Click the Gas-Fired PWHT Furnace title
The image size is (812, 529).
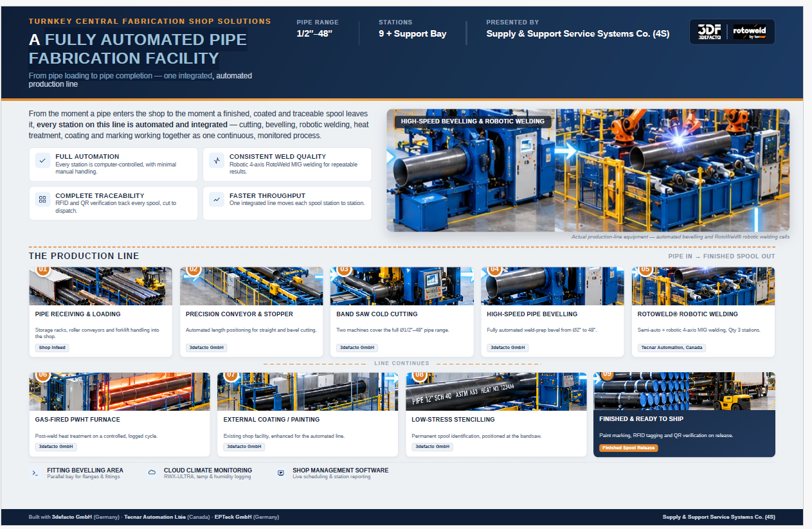click(x=78, y=419)
